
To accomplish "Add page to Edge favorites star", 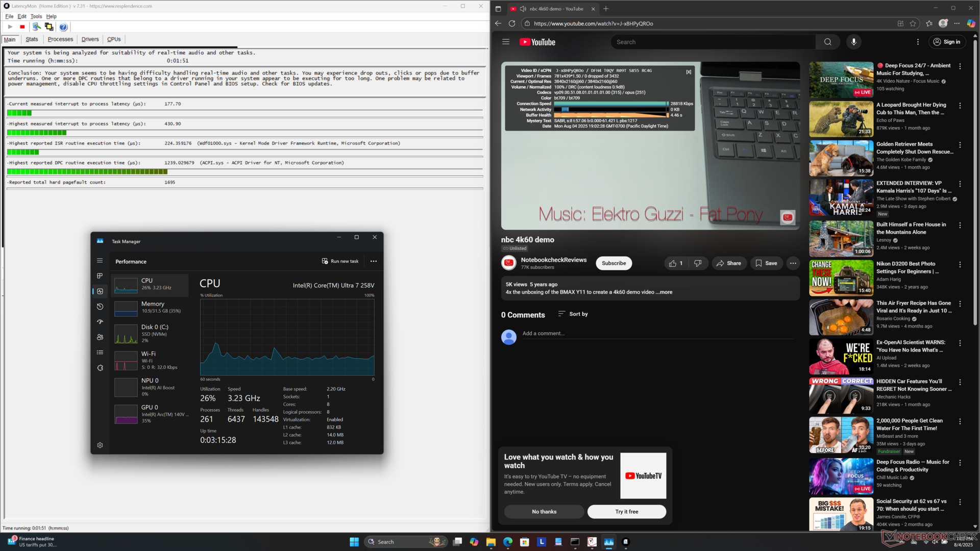I will (x=913, y=23).
